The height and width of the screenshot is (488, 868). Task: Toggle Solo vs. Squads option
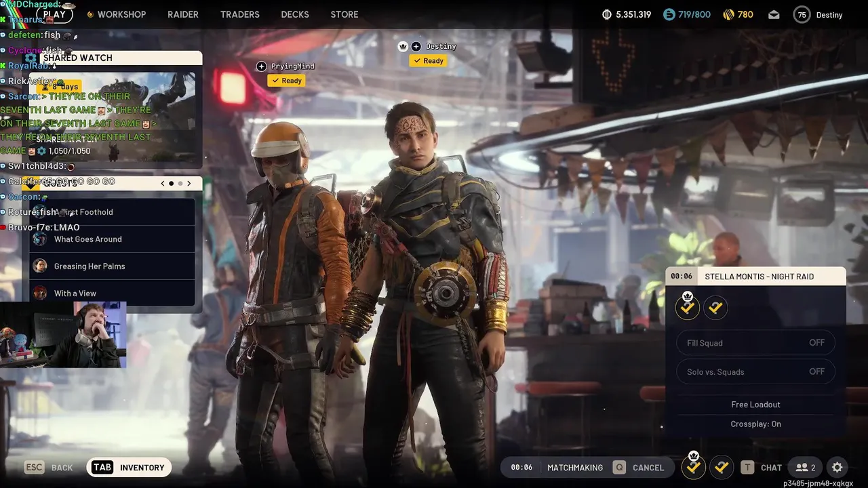[755, 371]
